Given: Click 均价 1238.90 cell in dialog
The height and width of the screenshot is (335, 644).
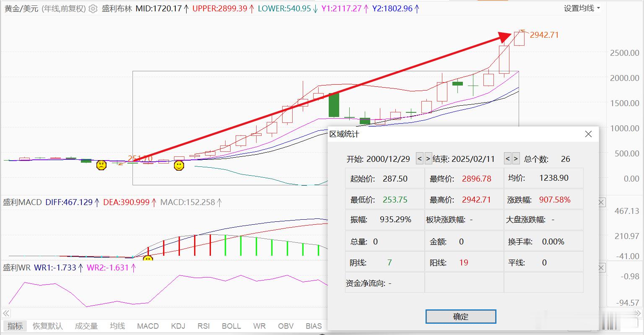Looking at the screenshot, I should coord(543,178).
